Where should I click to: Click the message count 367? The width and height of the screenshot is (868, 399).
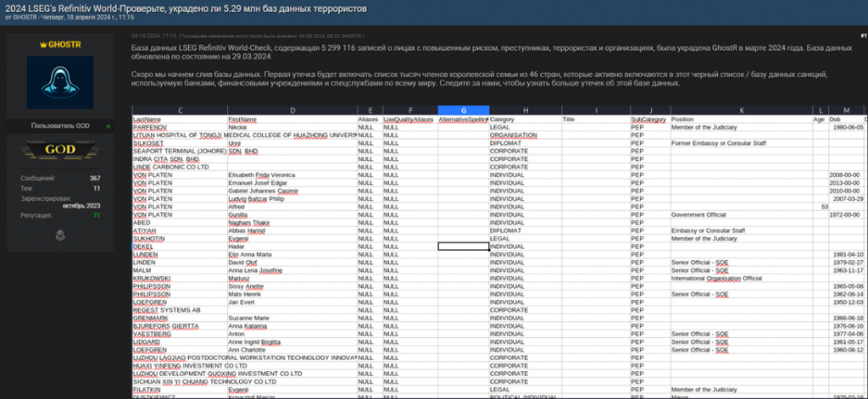click(95, 178)
